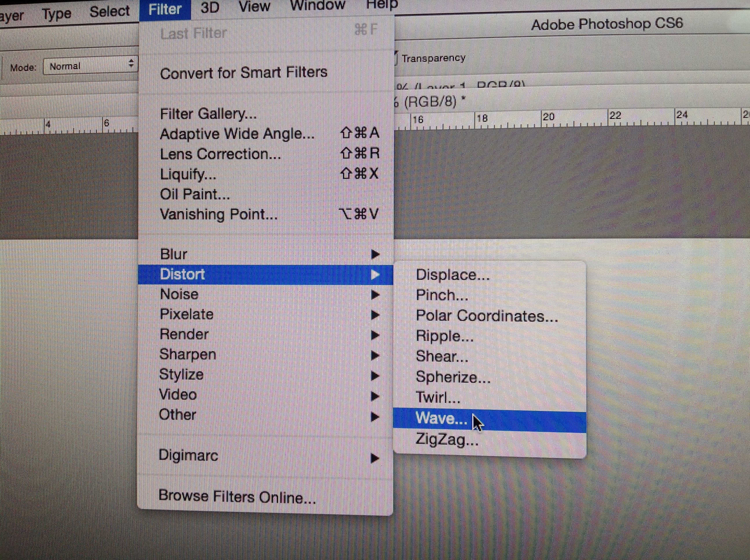Open the View menu in the menu bar
This screenshot has height=560, width=750.
point(254,7)
